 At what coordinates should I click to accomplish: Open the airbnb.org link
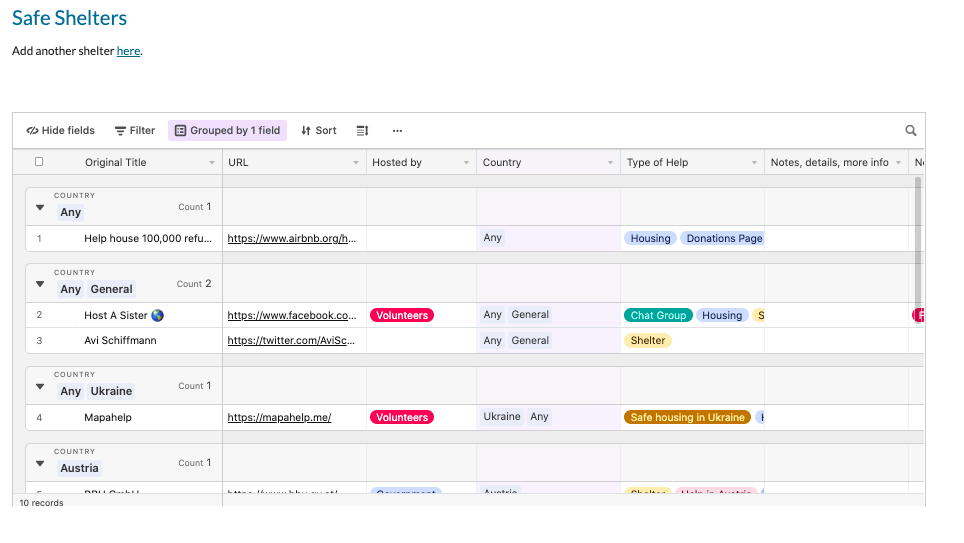coord(291,239)
